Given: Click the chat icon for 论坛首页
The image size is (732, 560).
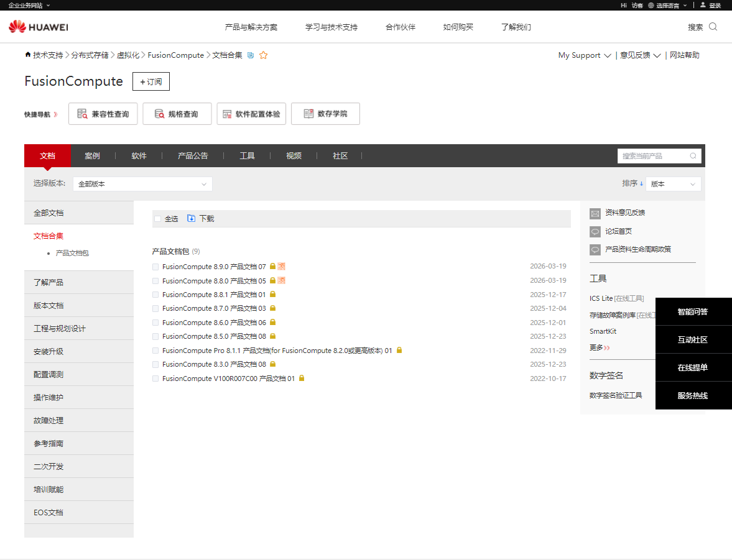Looking at the screenshot, I should [x=595, y=231].
